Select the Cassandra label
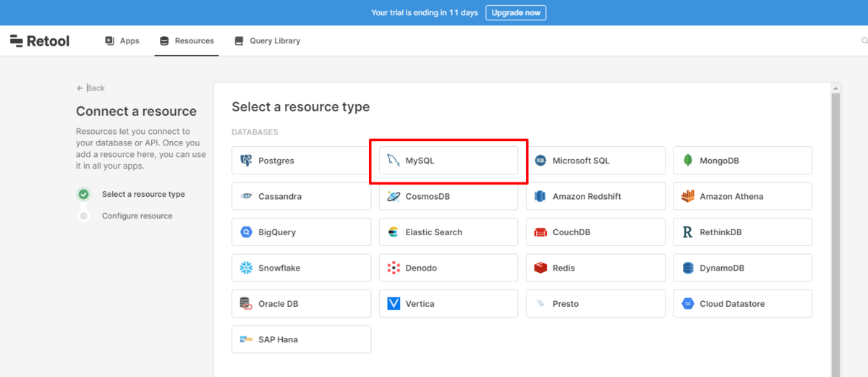Screen dimensions: 868x377 pyautogui.click(x=280, y=197)
